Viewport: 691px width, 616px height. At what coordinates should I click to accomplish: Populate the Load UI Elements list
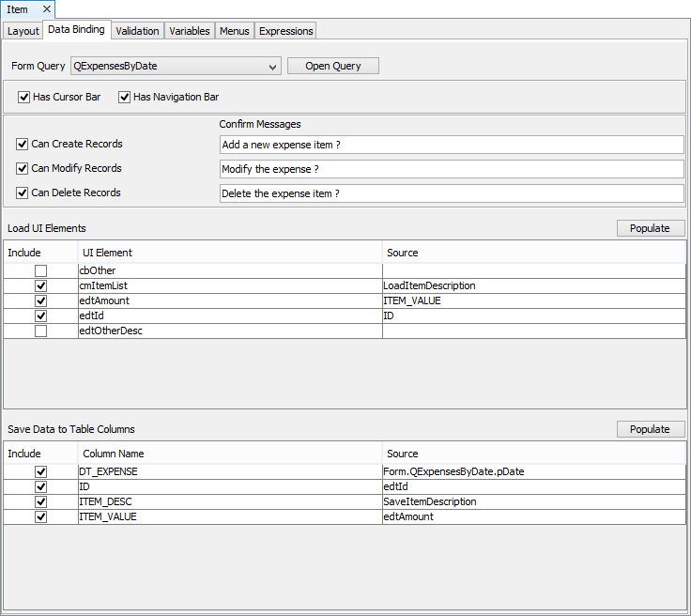coord(650,228)
